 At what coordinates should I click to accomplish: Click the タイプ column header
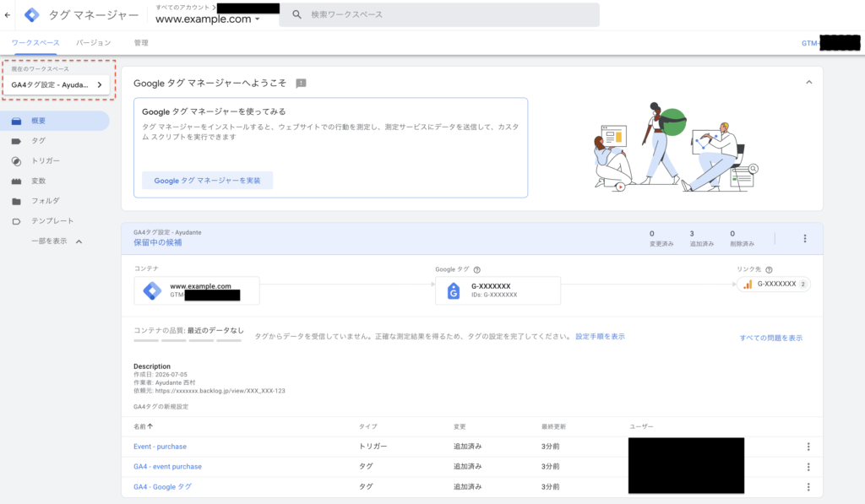point(368,427)
